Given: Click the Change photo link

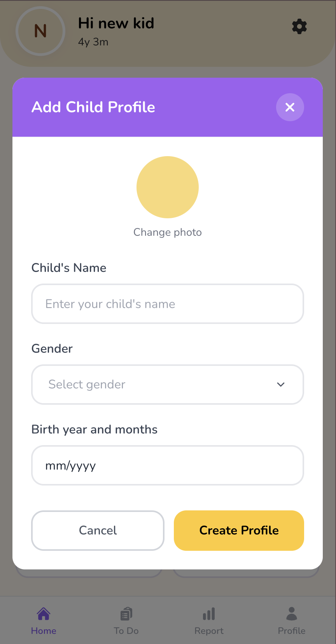Looking at the screenshot, I should click(167, 232).
